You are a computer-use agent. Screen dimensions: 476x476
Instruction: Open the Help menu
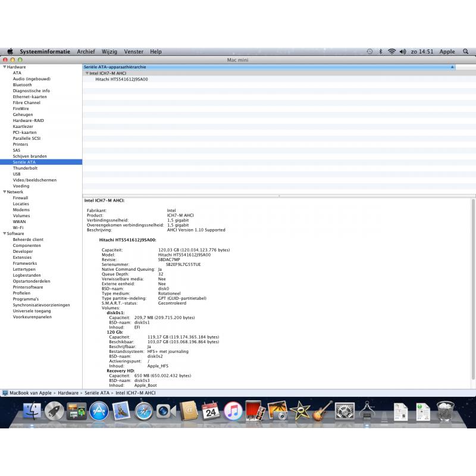(x=156, y=52)
